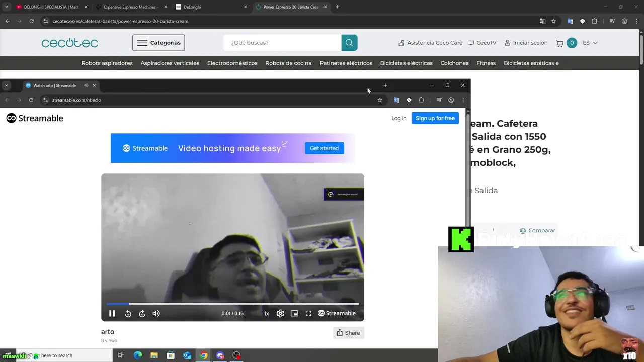Open File Explorer from taskbar
Image resolution: width=644 pixels, height=362 pixels.
[x=154, y=355]
